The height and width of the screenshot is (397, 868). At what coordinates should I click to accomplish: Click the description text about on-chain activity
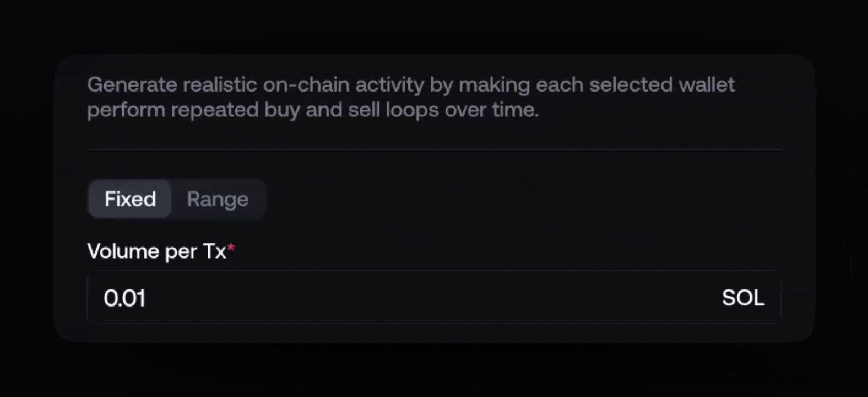click(410, 97)
